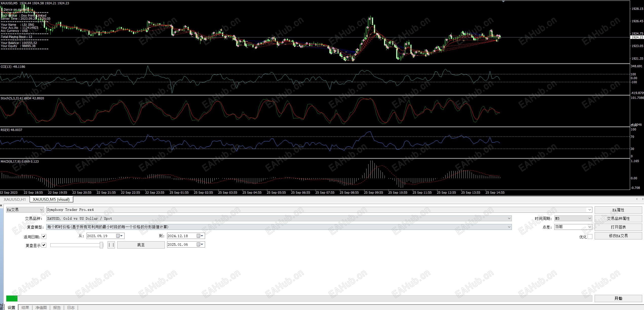Viewport: 644px width, 310px height.
Task: Enable the 优化 optimization checkbox
Action: [590, 237]
